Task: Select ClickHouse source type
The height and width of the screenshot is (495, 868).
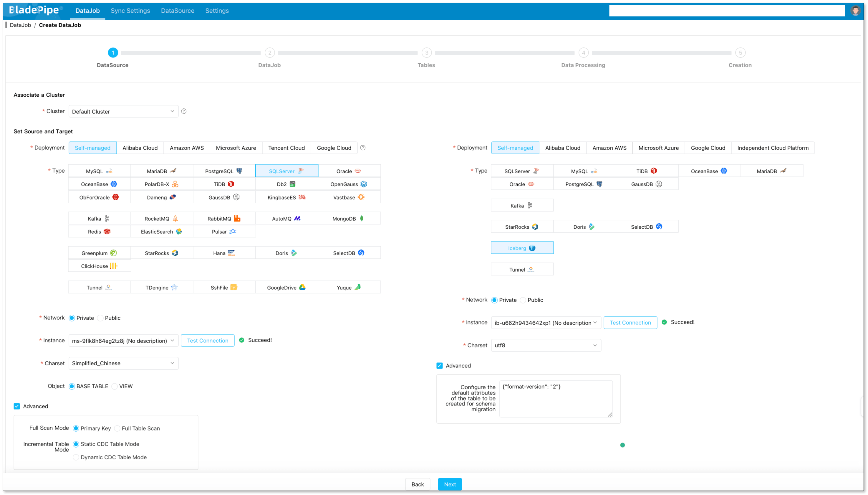Action: click(x=99, y=266)
